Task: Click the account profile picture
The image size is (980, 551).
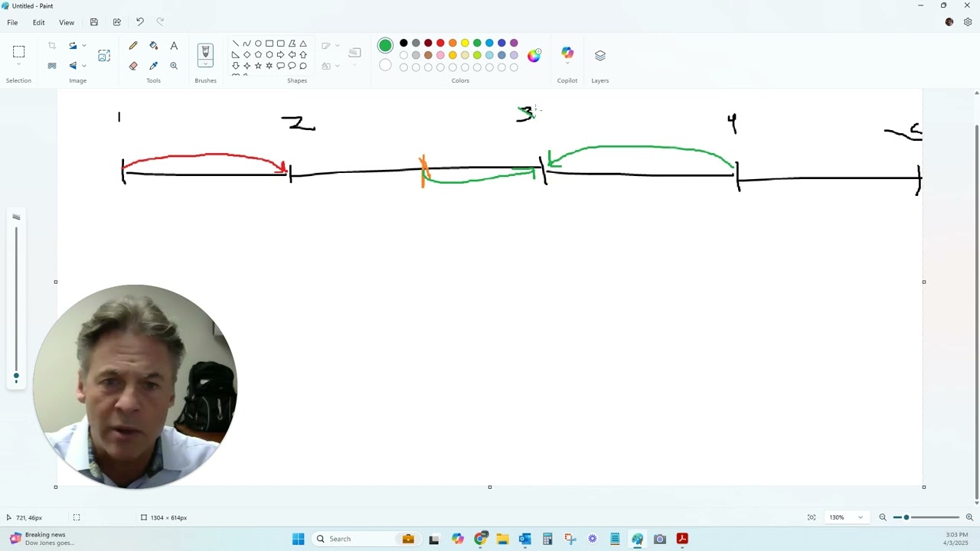Action: (x=949, y=22)
